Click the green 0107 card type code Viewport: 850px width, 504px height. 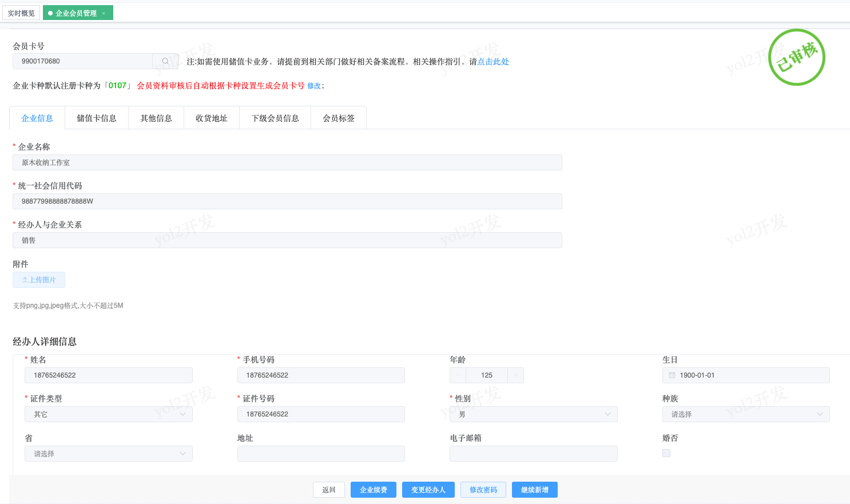click(x=117, y=86)
